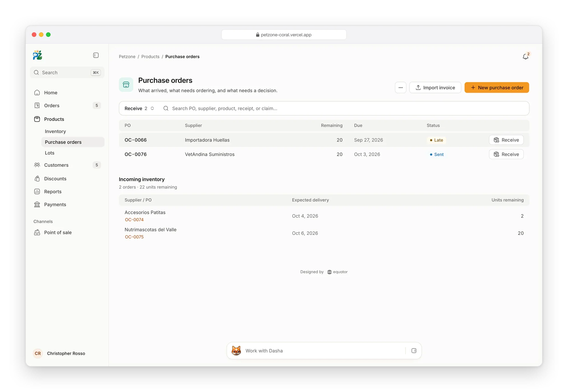568x392 pixels.
Task: Create a New purchase order
Action: tap(497, 88)
